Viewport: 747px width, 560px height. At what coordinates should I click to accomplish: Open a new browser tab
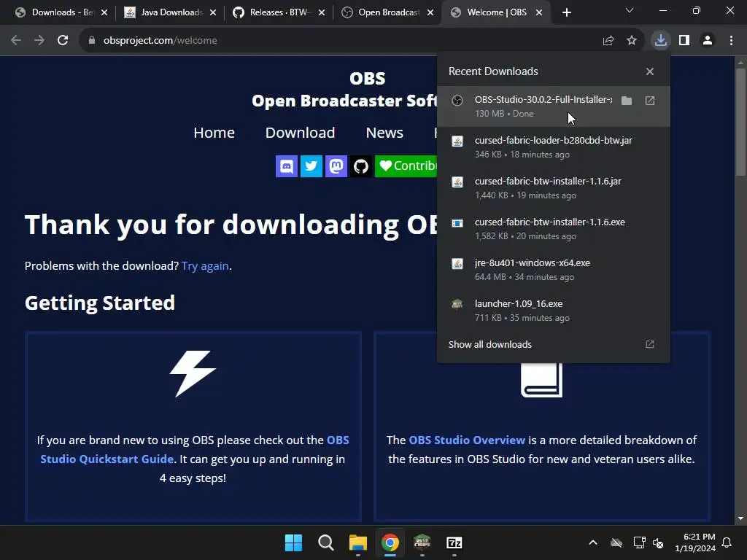pyautogui.click(x=566, y=12)
